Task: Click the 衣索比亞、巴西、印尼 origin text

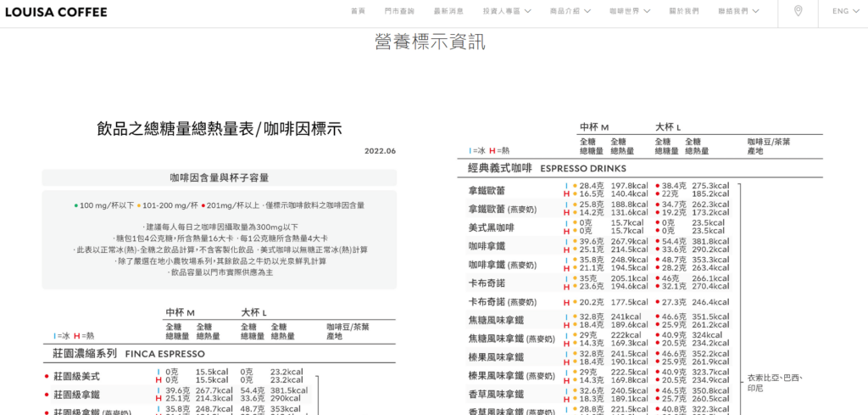Action: 775,383
